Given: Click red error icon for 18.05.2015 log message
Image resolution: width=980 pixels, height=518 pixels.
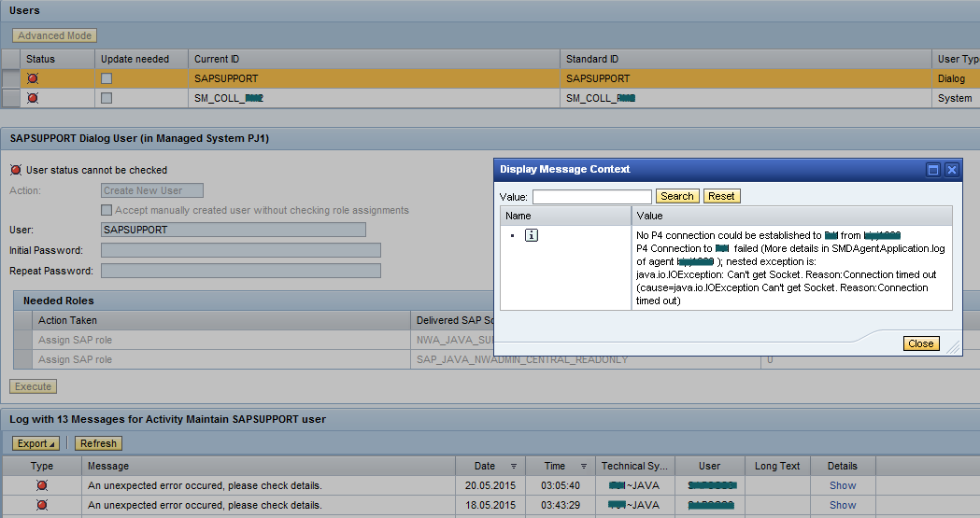Looking at the screenshot, I should (x=42, y=505).
